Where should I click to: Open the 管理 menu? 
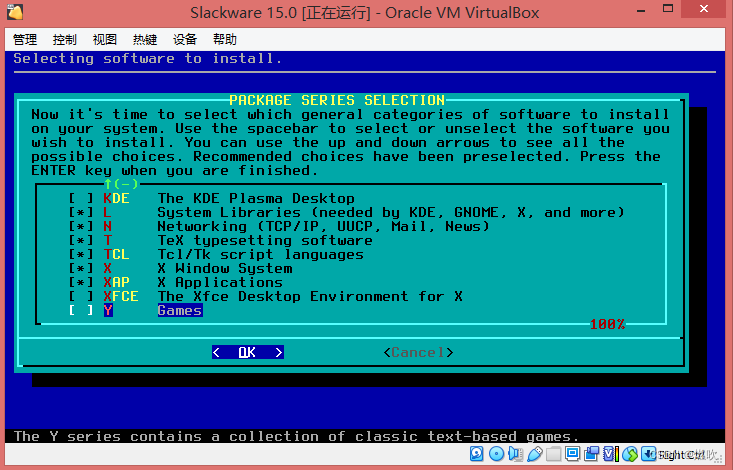tap(25, 40)
